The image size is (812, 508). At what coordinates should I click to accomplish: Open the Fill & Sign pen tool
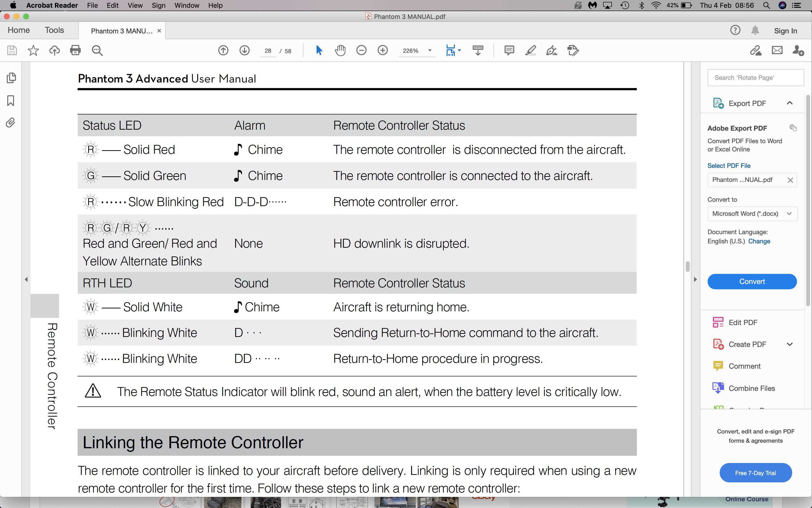click(552, 51)
